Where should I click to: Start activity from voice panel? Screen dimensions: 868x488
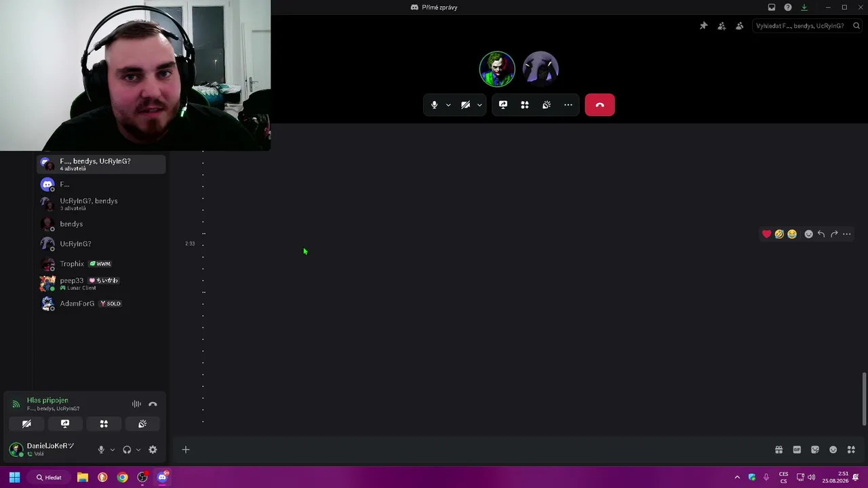point(104,424)
